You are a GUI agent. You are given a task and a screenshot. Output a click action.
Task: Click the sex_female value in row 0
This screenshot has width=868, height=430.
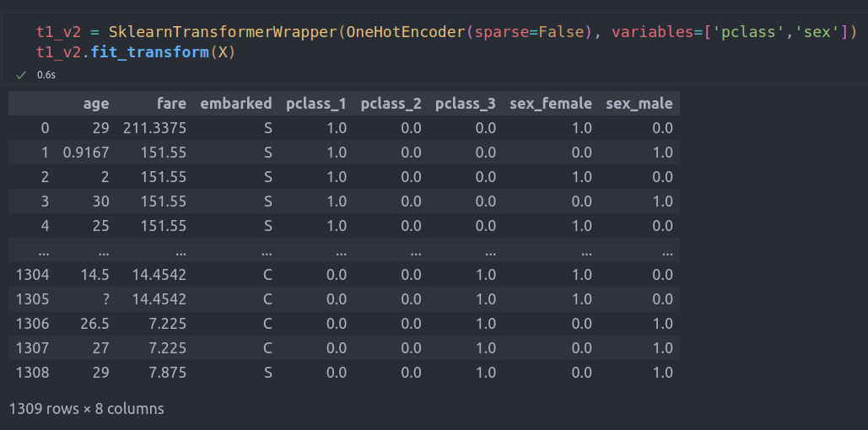[582, 128]
